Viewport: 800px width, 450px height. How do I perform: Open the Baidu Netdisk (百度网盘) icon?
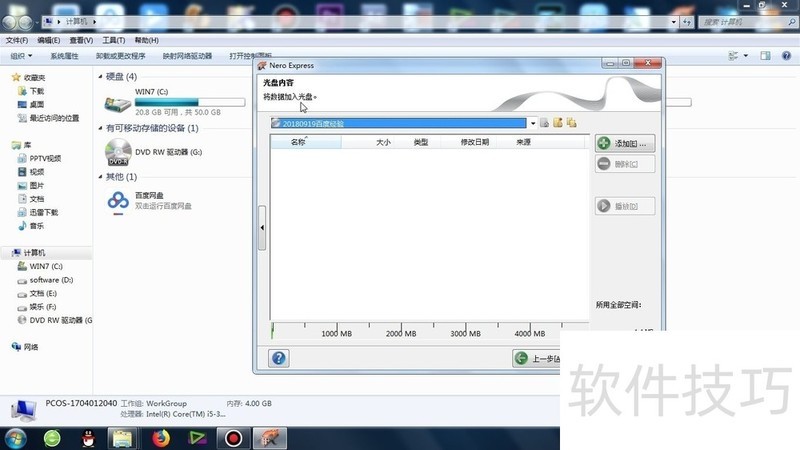[x=118, y=201]
